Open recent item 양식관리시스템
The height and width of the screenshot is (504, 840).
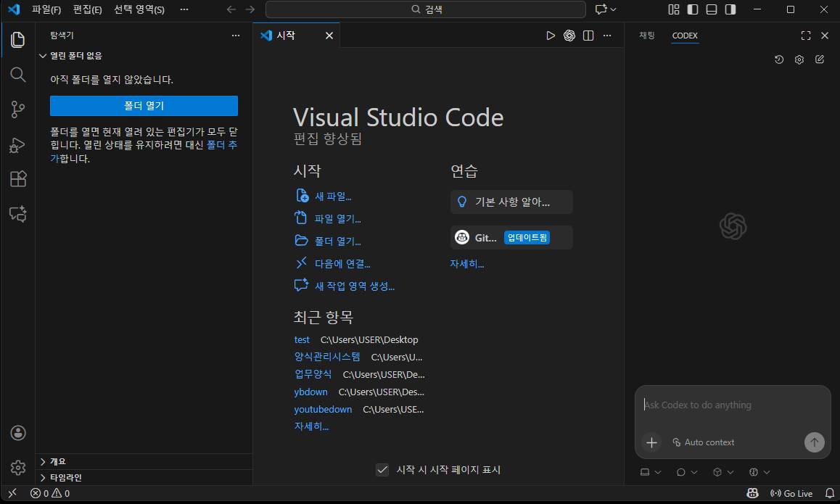click(x=326, y=357)
